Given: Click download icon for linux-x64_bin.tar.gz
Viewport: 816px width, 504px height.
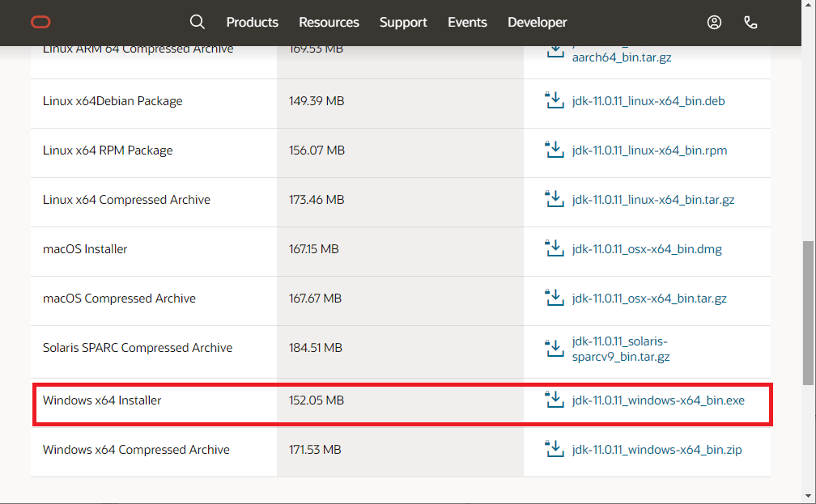Looking at the screenshot, I should 555,199.
